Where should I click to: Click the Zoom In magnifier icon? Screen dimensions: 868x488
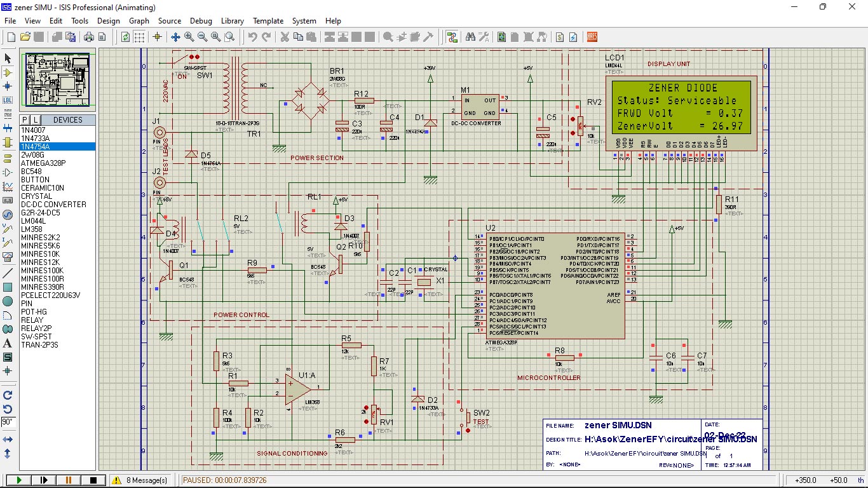coord(189,37)
